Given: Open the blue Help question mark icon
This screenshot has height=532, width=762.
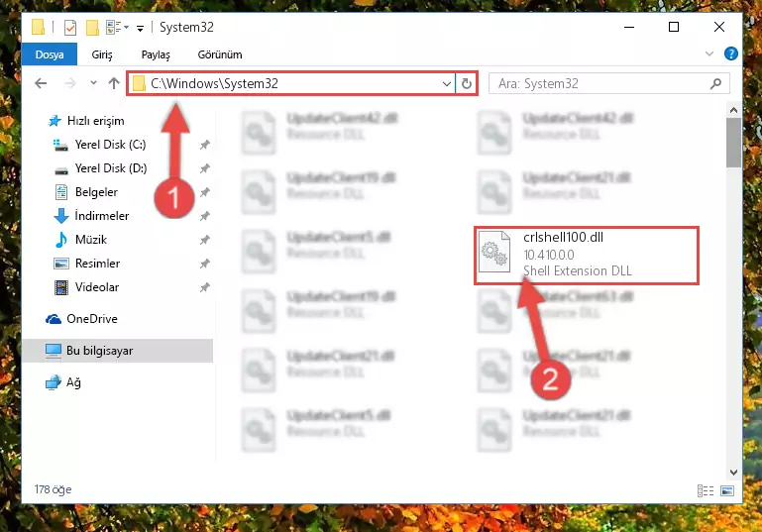Looking at the screenshot, I should (731, 53).
